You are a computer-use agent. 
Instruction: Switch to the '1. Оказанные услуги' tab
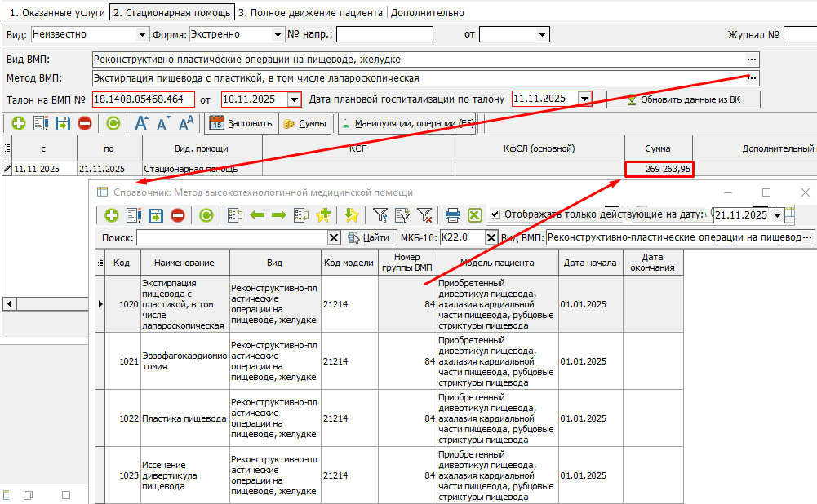55,12
